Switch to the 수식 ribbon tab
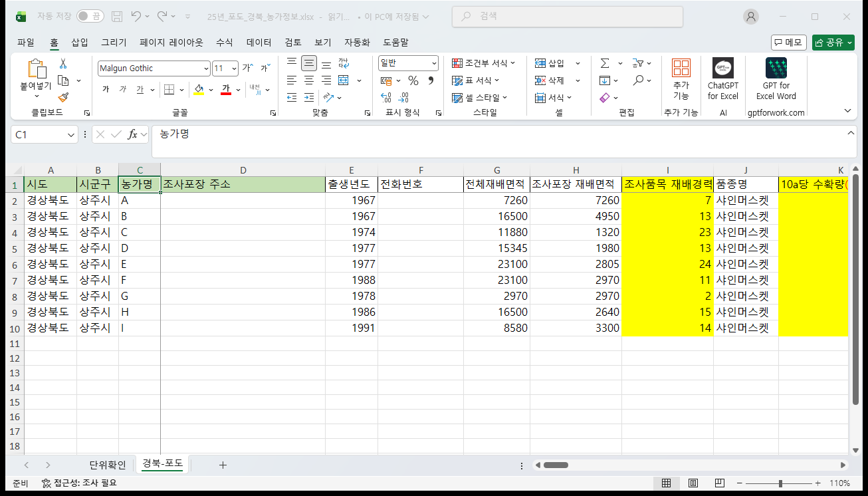The height and width of the screenshot is (496, 868). click(x=225, y=43)
